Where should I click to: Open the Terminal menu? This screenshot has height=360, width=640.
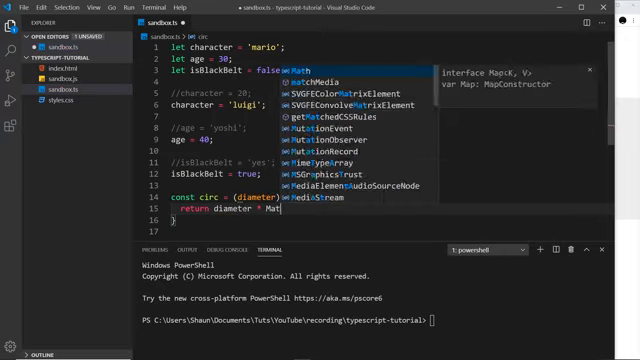(x=154, y=7)
